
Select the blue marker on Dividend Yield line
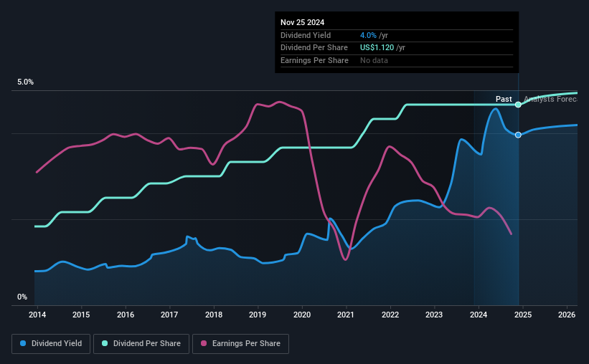pyautogui.click(x=518, y=135)
